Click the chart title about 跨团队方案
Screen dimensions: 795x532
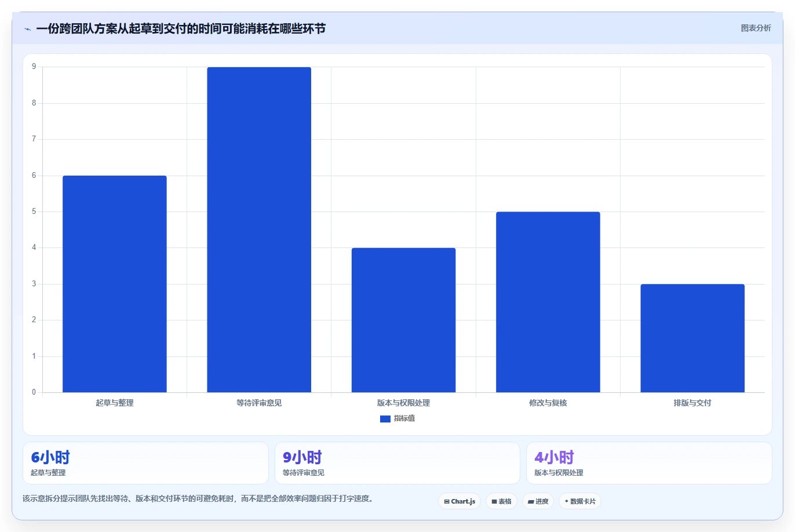[181, 28]
